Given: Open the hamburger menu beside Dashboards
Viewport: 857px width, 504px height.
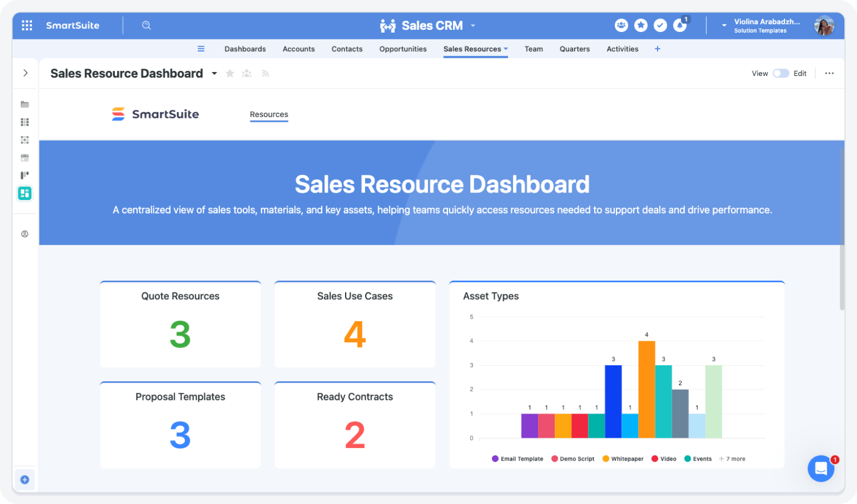Looking at the screenshot, I should [201, 49].
